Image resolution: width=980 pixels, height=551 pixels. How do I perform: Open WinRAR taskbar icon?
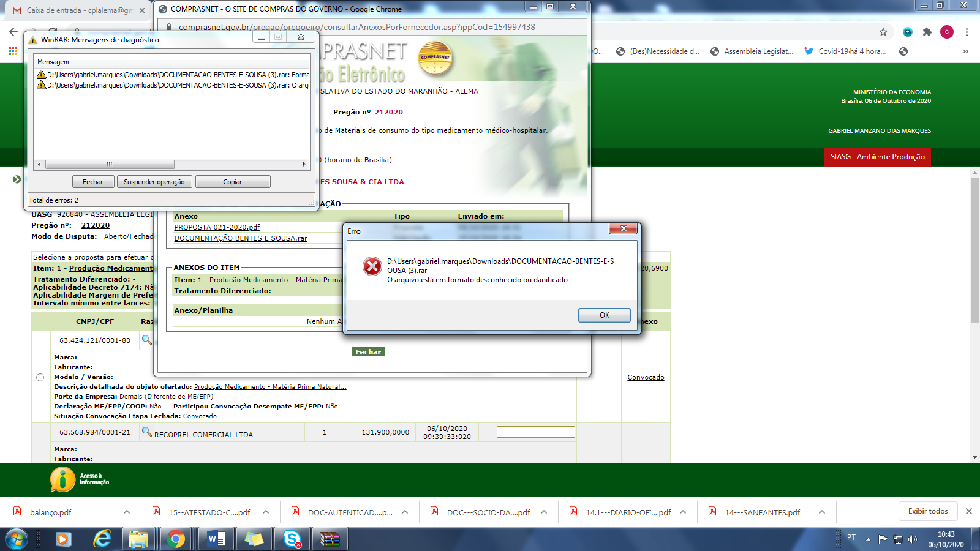(x=330, y=539)
